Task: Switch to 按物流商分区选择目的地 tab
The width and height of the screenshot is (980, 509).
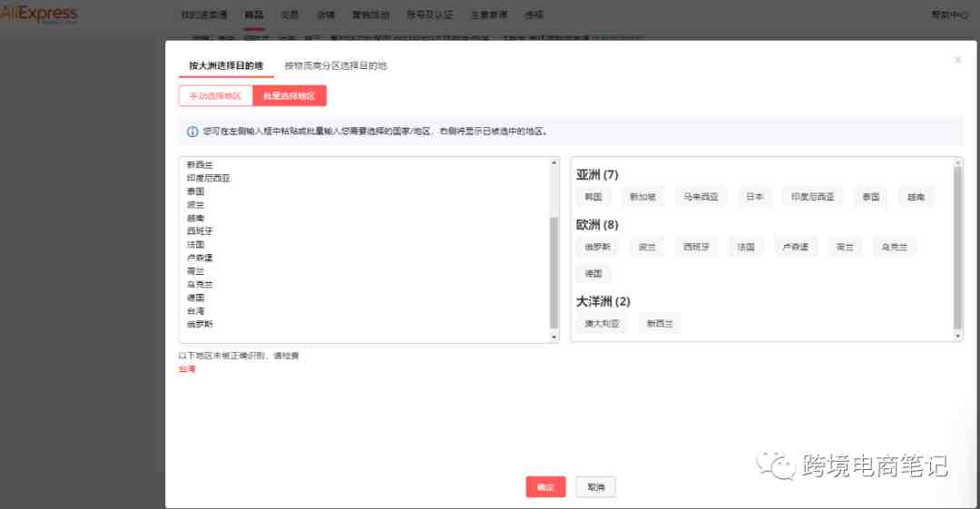Action: (336, 65)
